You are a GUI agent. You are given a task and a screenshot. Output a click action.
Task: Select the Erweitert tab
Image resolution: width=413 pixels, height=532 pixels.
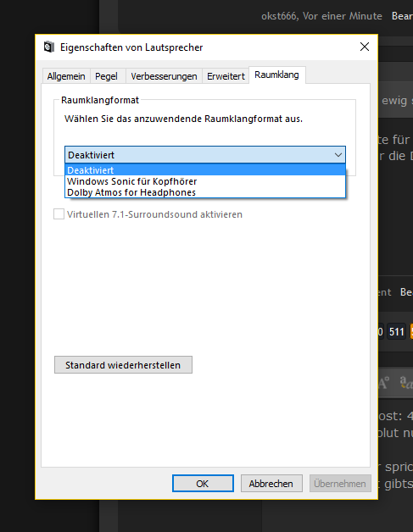[x=226, y=76]
